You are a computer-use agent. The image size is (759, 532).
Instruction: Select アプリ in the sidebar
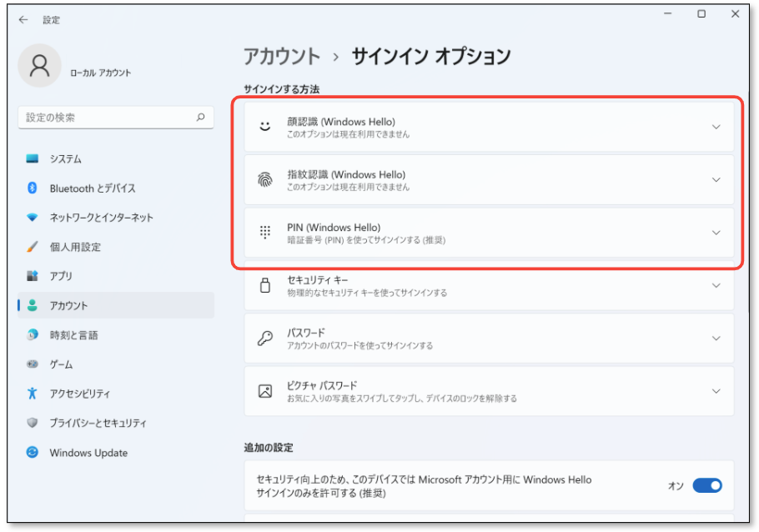(x=116, y=276)
